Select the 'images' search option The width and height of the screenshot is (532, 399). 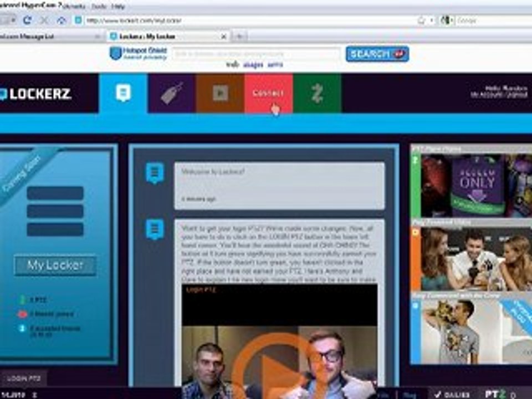point(253,64)
